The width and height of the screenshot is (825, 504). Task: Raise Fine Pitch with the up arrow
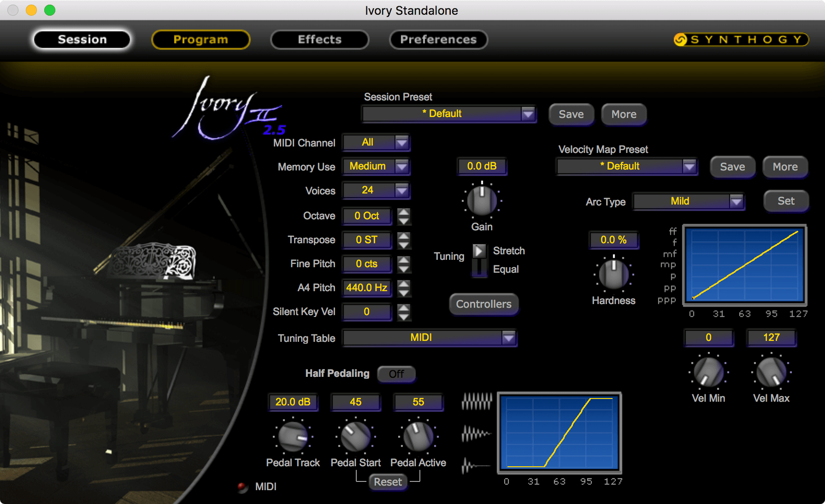click(404, 260)
